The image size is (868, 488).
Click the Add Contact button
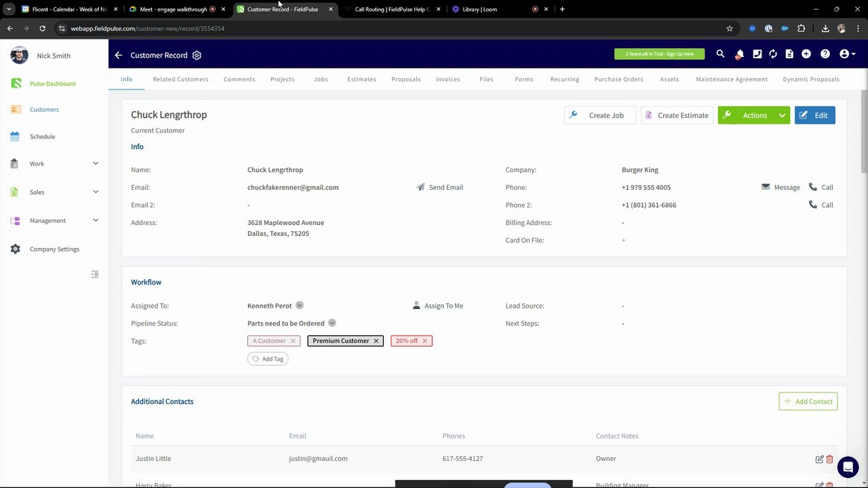coord(808,401)
